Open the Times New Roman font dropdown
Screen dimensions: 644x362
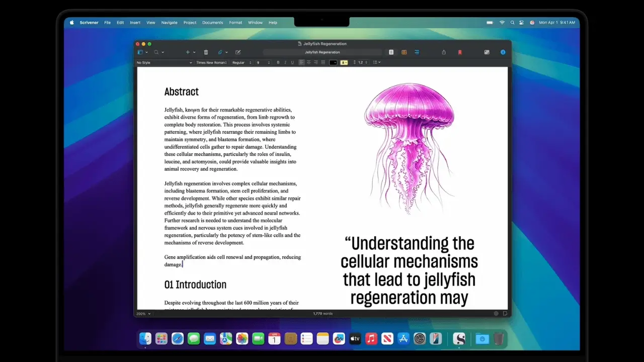[211, 62]
